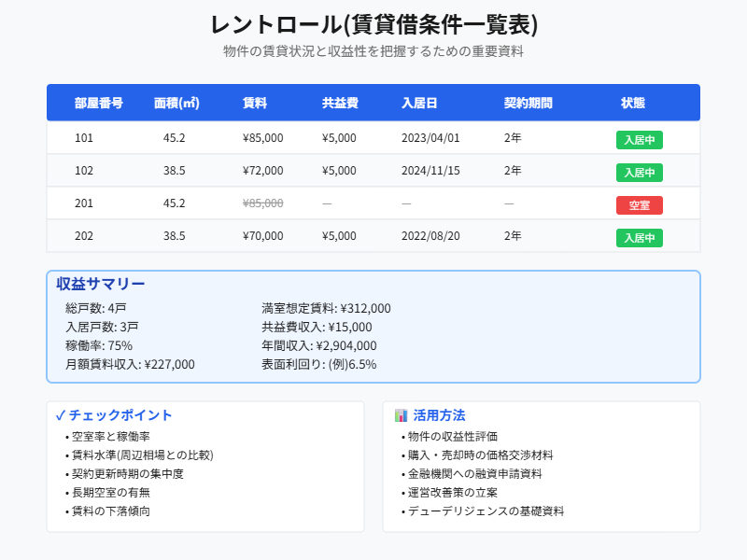Screen dimensions: 747x560
Task: Click the 年間収入: ¥2,904,000 value
Action: 319,345
